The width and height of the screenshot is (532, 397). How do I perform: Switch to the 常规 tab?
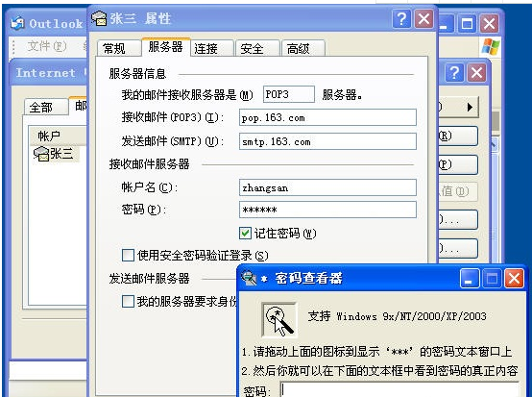tap(114, 49)
